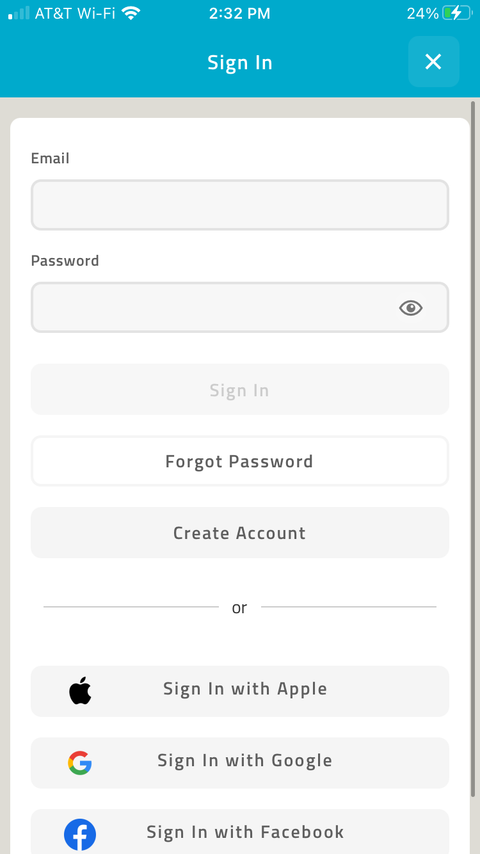Select Create Account

(x=240, y=533)
